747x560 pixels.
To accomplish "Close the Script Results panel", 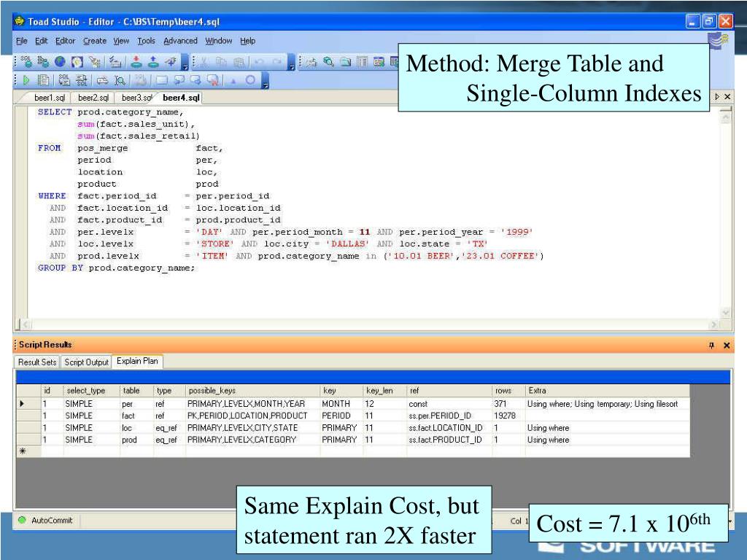I will click(x=727, y=345).
